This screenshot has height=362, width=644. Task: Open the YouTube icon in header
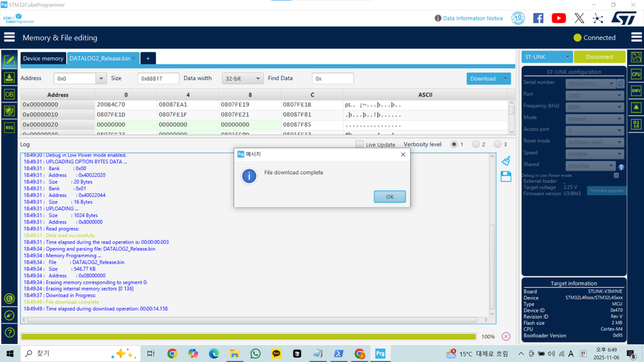point(558,18)
